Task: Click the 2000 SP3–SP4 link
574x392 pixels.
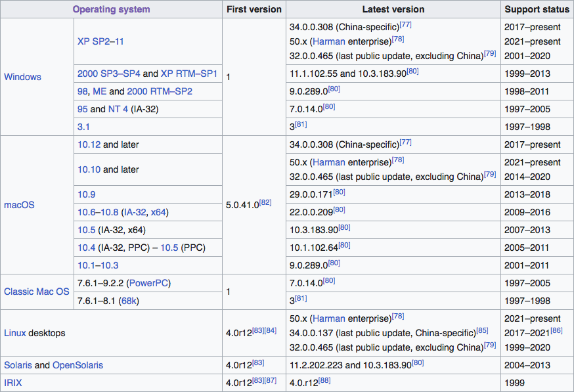Action: pyautogui.click(x=108, y=74)
